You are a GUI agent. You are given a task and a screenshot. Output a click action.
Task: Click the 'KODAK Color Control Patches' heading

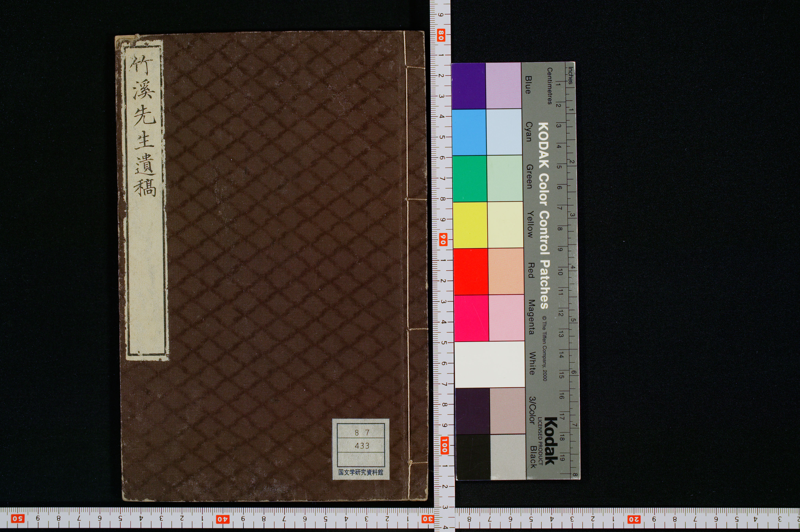point(544,216)
